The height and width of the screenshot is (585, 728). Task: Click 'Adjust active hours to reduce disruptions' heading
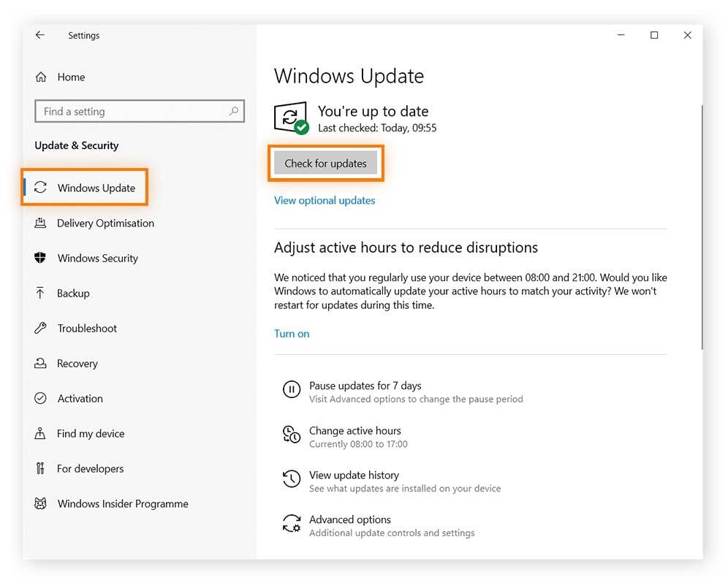click(406, 248)
